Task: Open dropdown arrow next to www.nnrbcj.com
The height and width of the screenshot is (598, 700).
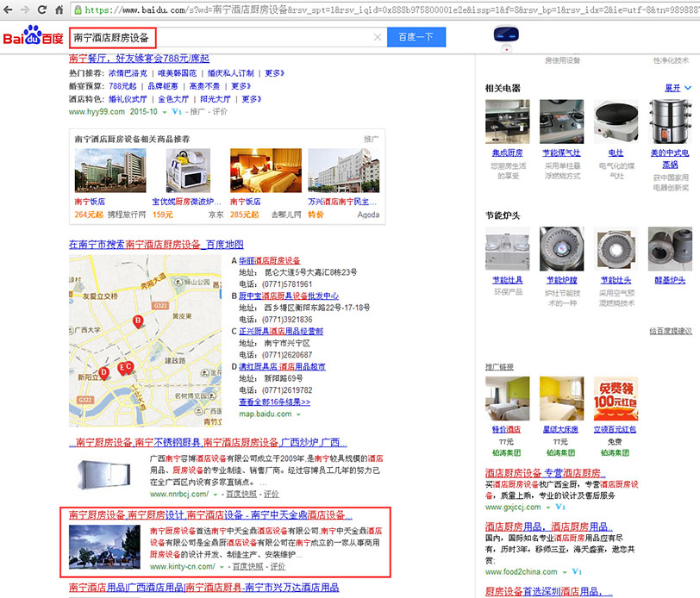Action: [216, 495]
